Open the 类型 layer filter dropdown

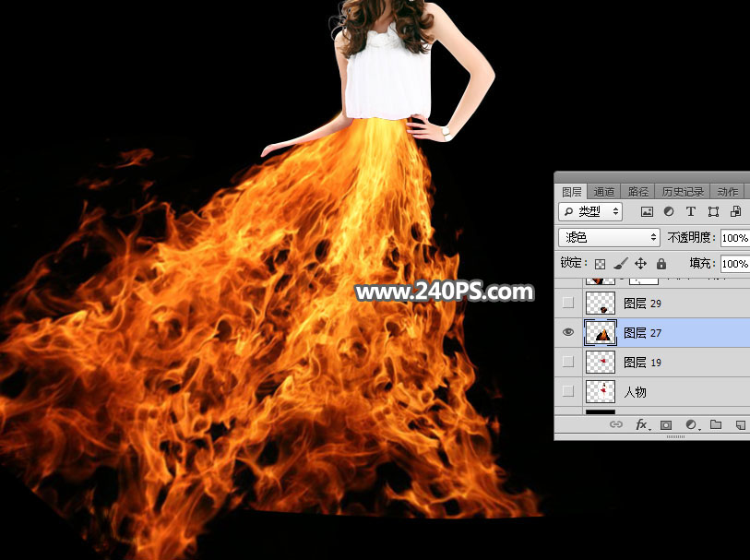click(590, 211)
